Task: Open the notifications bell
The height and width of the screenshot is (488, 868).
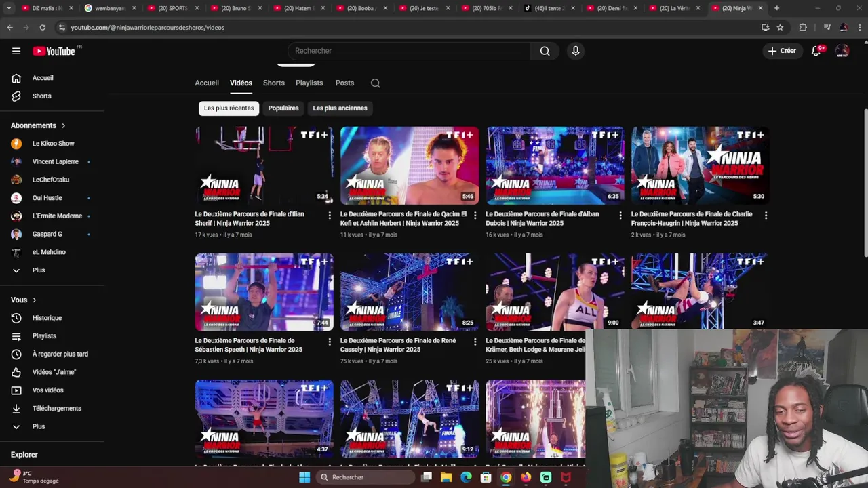Action: pyautogui.click(x=816, y=51)
